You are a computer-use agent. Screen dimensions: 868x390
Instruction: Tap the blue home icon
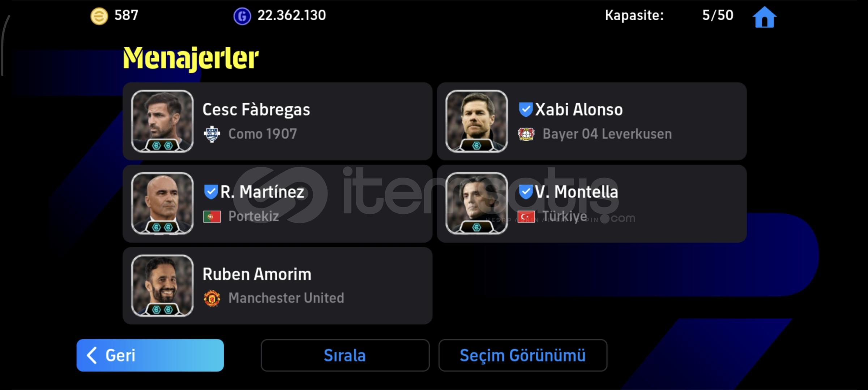click(x=764, y=17)
